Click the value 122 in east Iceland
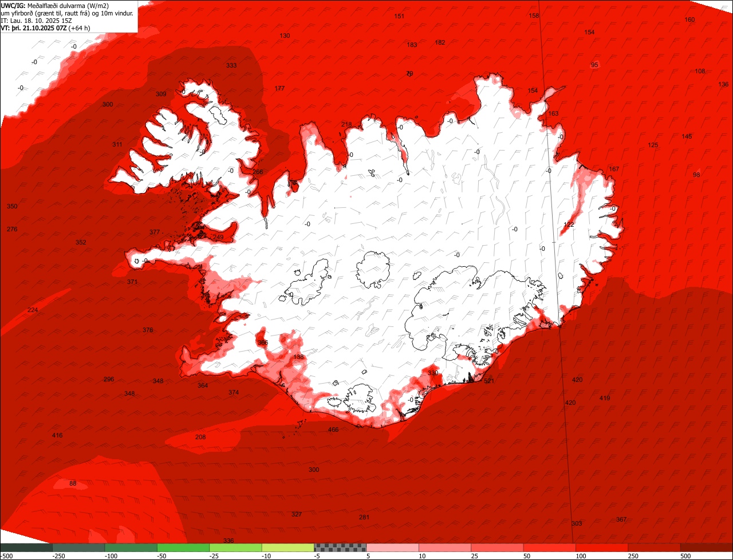Image resolution: width=733 pixels, height=560 pixels. tap(569, 225)
